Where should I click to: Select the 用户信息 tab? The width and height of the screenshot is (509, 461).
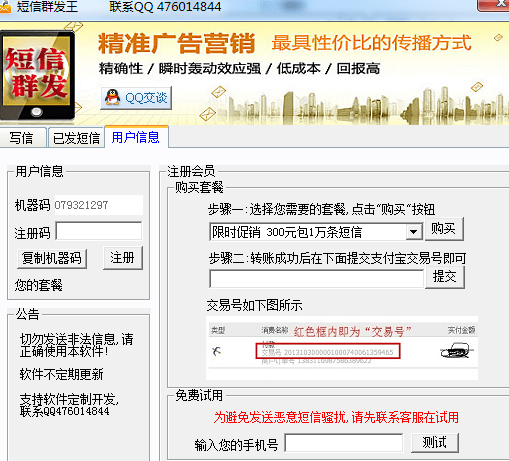136,137
